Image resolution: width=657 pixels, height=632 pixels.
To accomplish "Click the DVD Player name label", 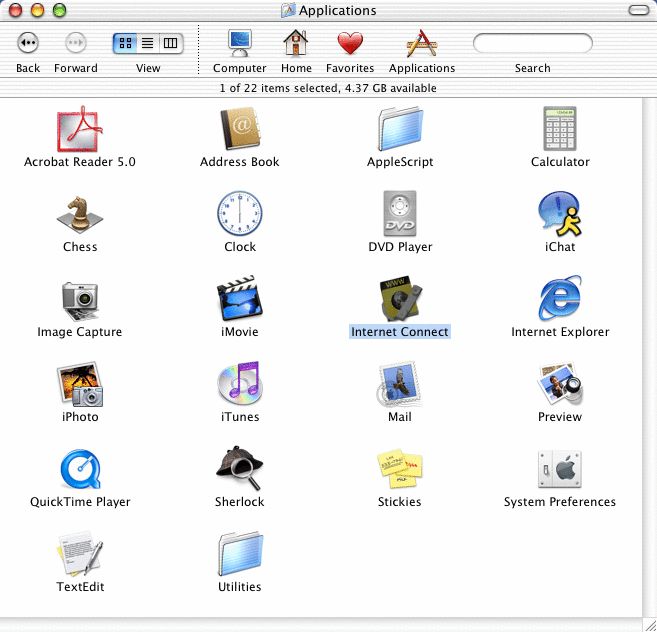I will point(400,247).
